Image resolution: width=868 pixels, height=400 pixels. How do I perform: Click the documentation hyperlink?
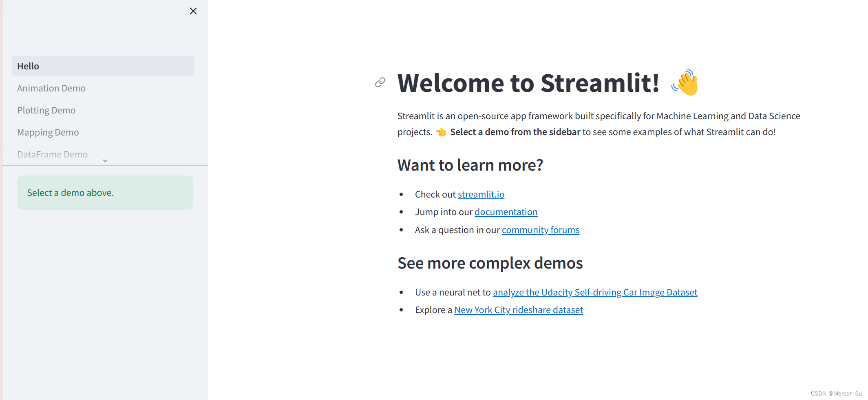pyautogui.click(x=506, y=212)
